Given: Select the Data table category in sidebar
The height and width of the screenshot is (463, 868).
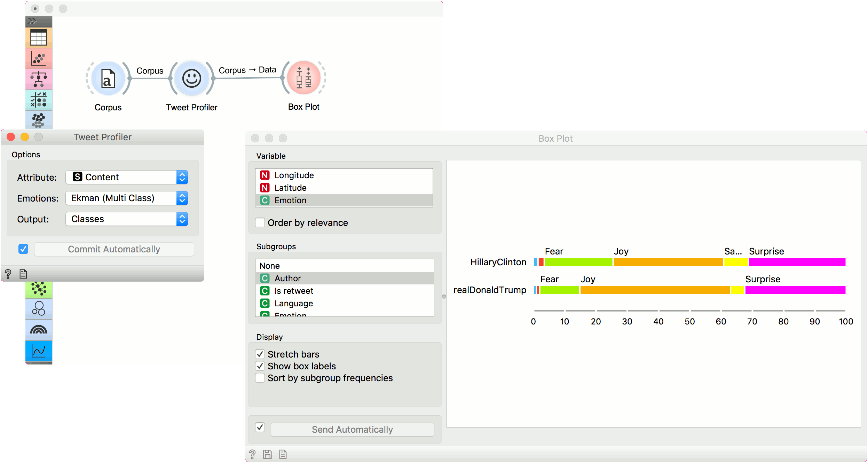Looking at the screenshot, I should pyautogui.click(x=39, y=38).
